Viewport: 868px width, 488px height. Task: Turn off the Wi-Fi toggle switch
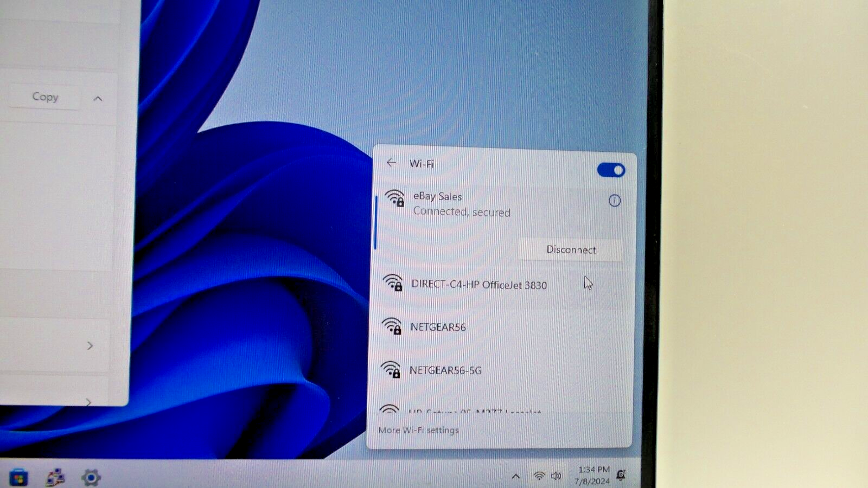(x=611, y=170)
